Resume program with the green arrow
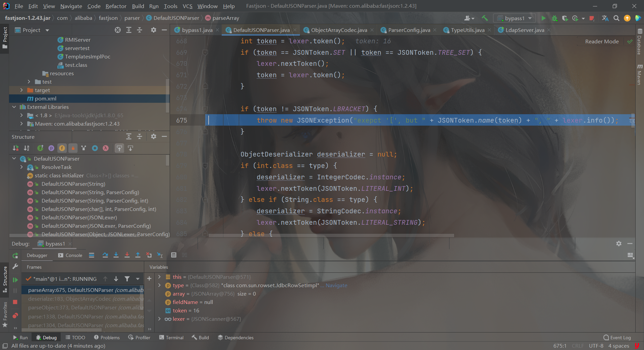644x350 pixels. [x=15, y=279]
